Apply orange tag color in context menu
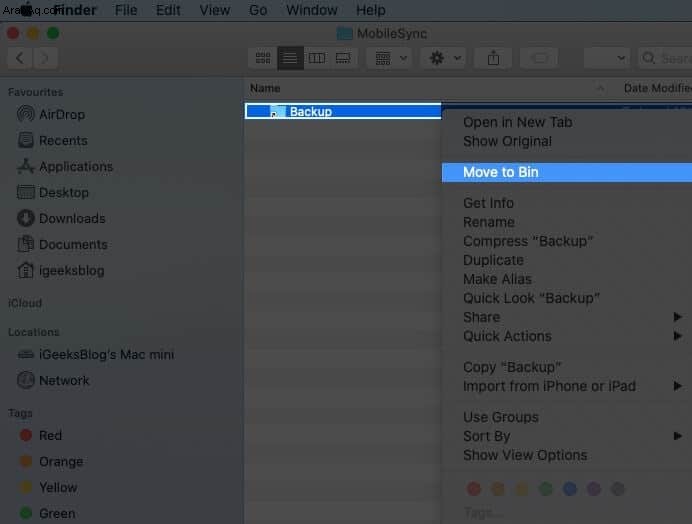Viewport: 692px width, 524px height. pos(498,489)
